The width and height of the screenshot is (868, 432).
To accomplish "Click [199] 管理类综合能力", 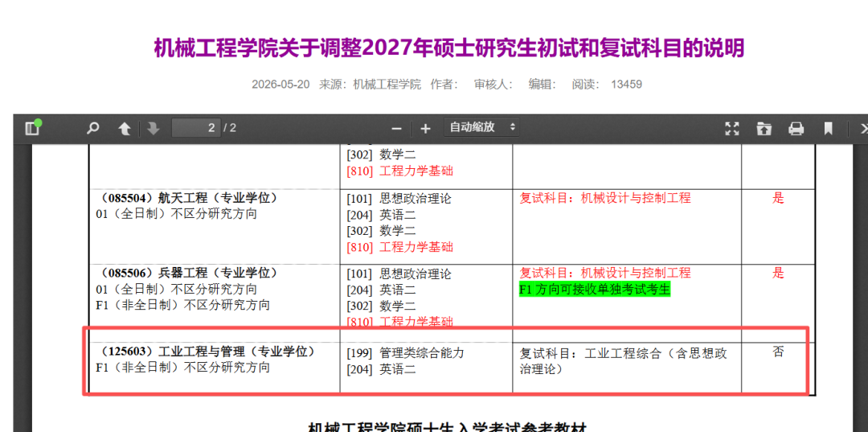I will [405, 353].
